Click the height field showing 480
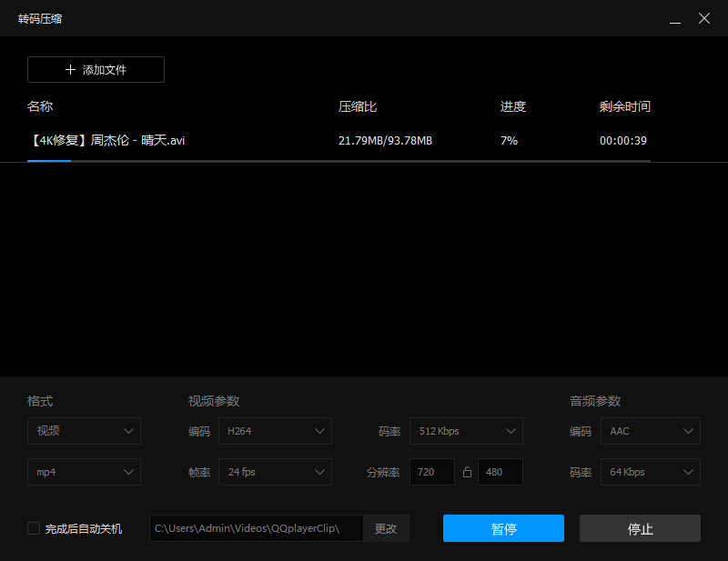Image resolution: width=728 pixels, height=561 pixels. click(500, 472)
